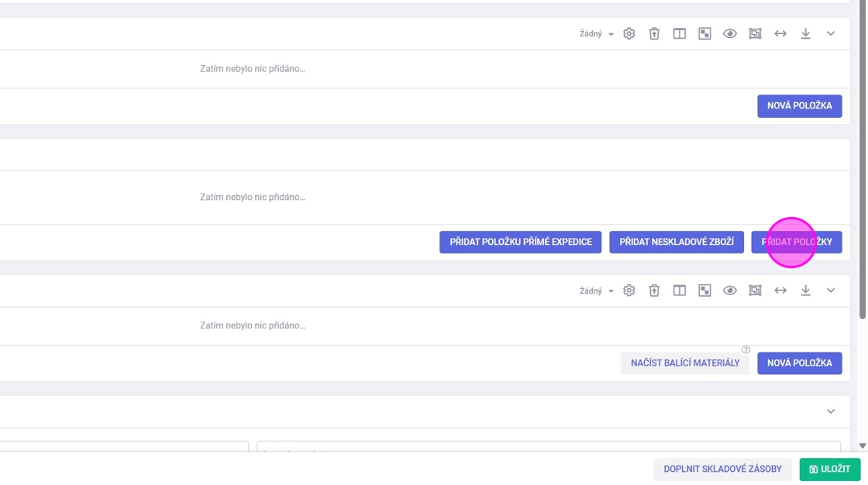Click the question mark help icon near NAČÍST BALÍCÍ MATERIÁLY
Viewport: 868px width, 485px height.
click(746, 349)
